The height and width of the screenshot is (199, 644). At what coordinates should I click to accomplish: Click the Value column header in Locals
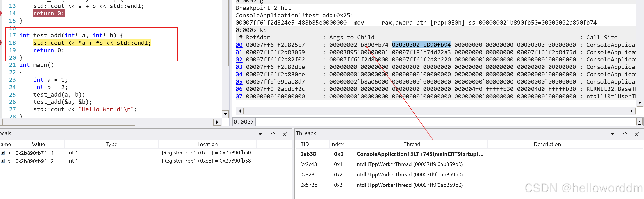coord(39,144)
